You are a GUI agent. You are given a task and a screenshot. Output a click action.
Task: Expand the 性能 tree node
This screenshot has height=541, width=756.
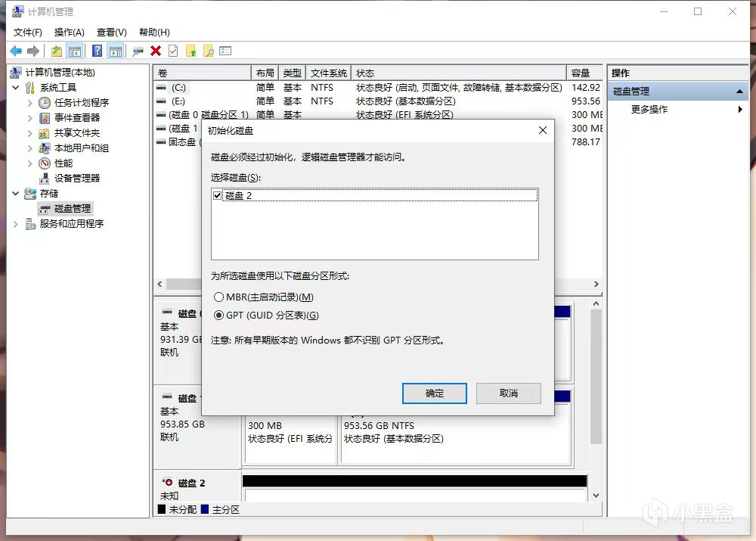click(x=30, y=163)
